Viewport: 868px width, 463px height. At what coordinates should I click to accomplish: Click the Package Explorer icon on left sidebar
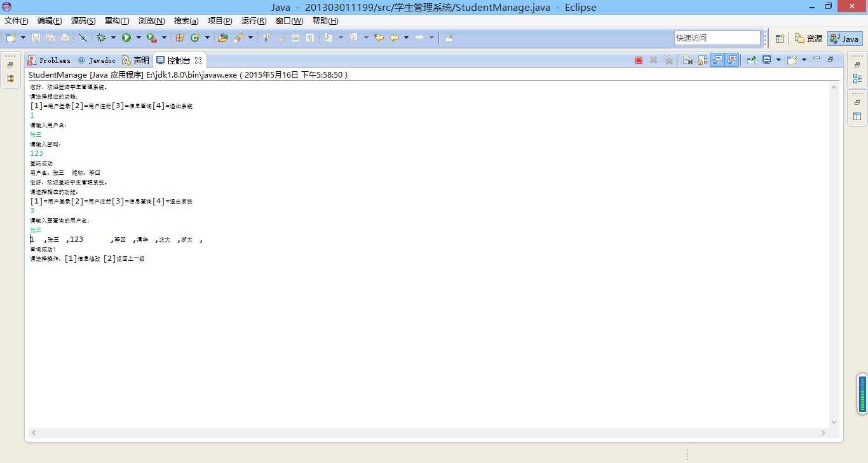coord(10,79)
